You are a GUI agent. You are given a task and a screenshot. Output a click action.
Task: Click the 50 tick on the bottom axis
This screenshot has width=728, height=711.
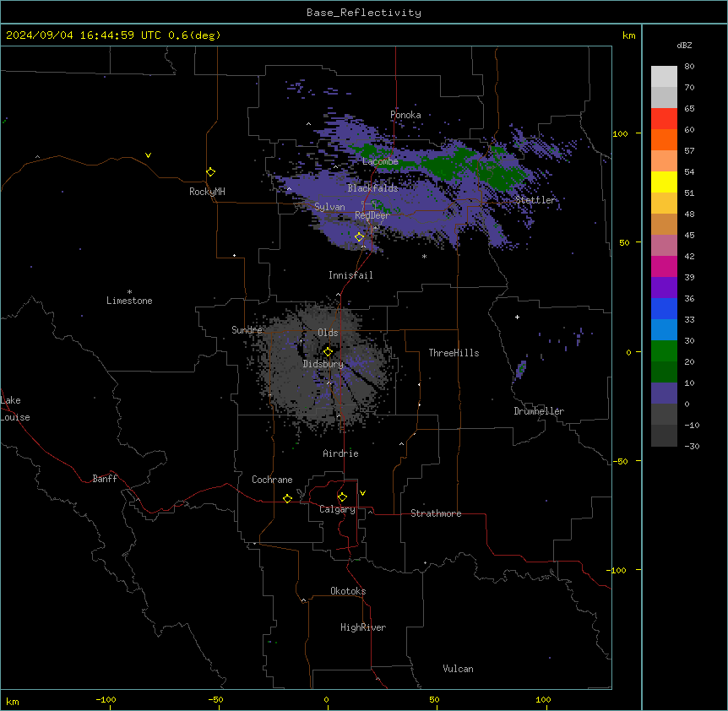[434, 700]
